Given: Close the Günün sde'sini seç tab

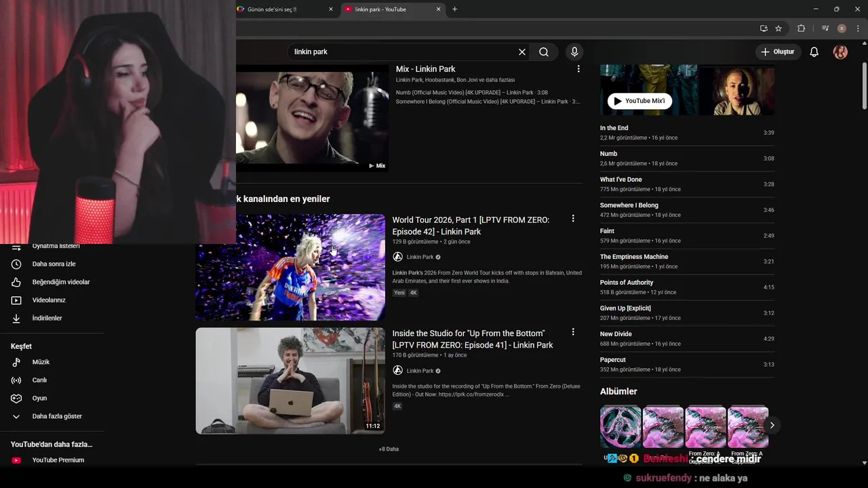Looking at the screenshot, I should click(x=331, y=9).
